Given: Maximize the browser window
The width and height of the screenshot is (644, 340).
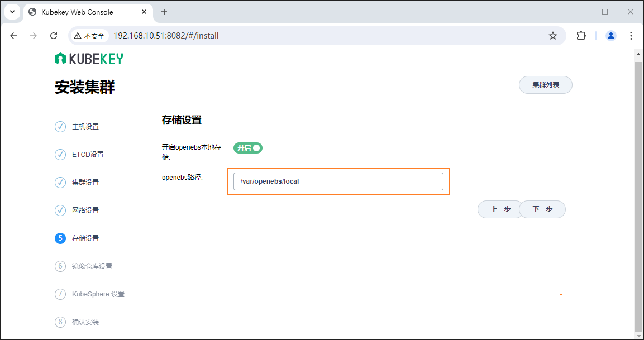Looking at the screenshot, I should tap(604, 12).
